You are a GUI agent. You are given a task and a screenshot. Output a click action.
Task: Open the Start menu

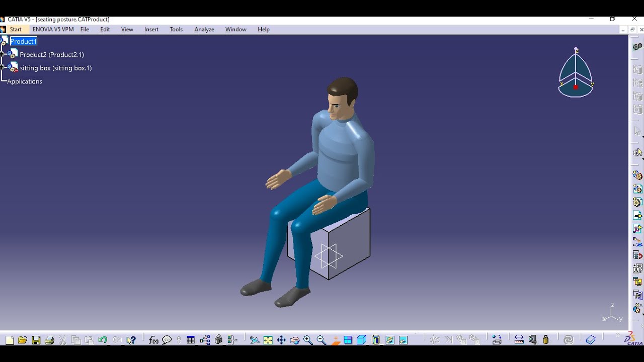tap(16, 30)
